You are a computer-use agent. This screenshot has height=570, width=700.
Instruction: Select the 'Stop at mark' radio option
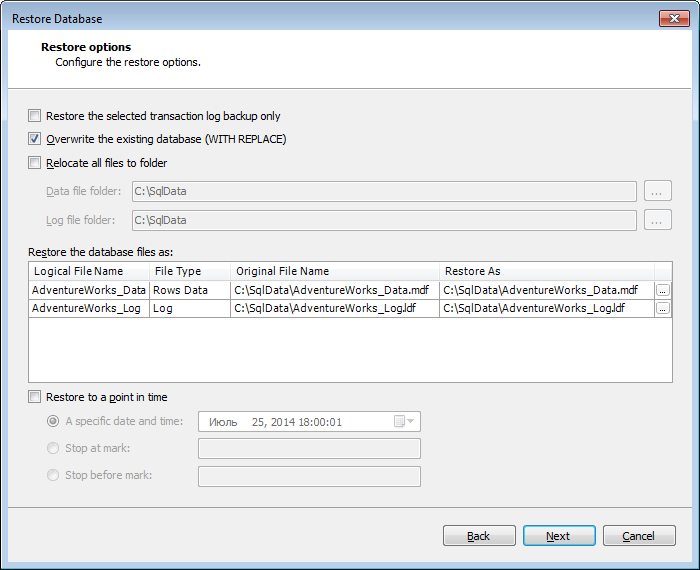[53, 448]
